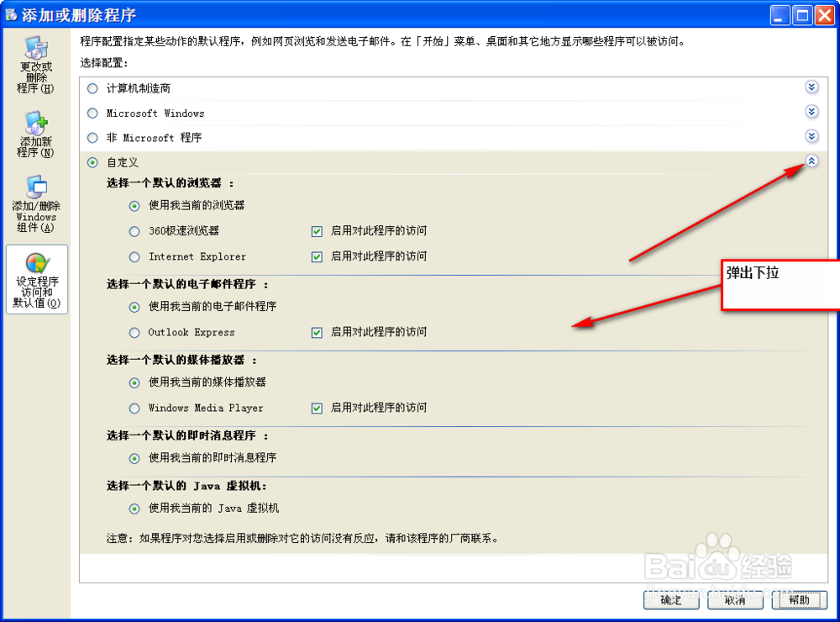Toggle access checkbox for Windows Media Player

pyautogui.click(x=318, y=409)
